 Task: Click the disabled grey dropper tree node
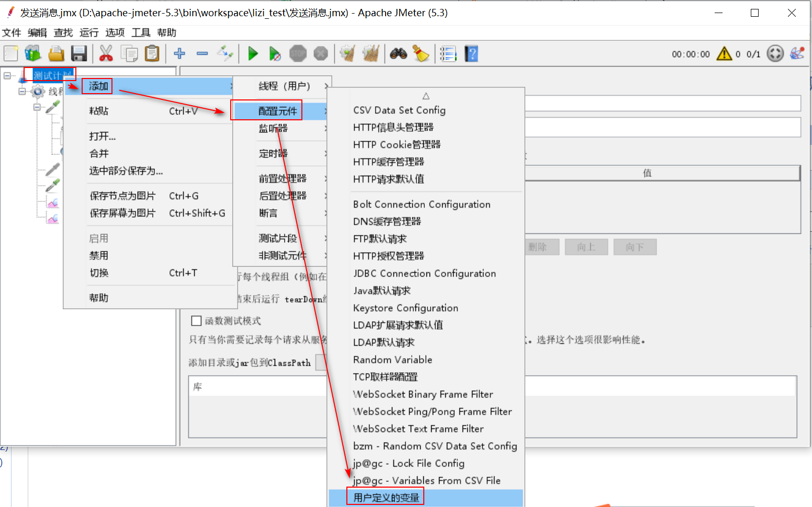52,170
